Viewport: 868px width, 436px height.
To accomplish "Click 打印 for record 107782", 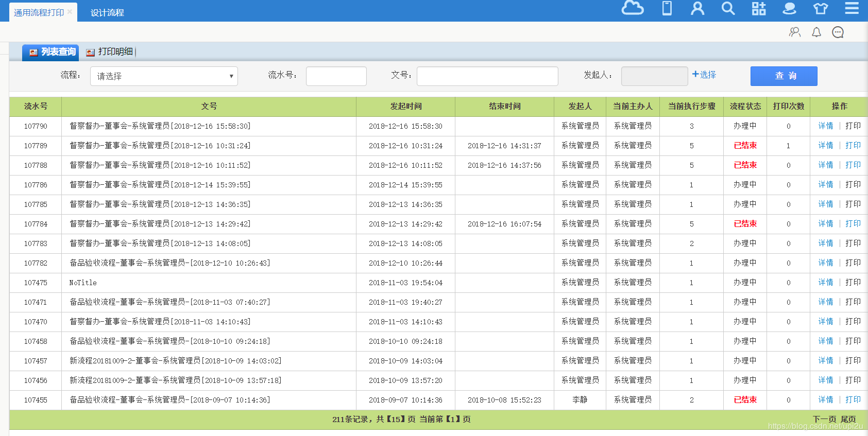I will (x=853, y=263).
